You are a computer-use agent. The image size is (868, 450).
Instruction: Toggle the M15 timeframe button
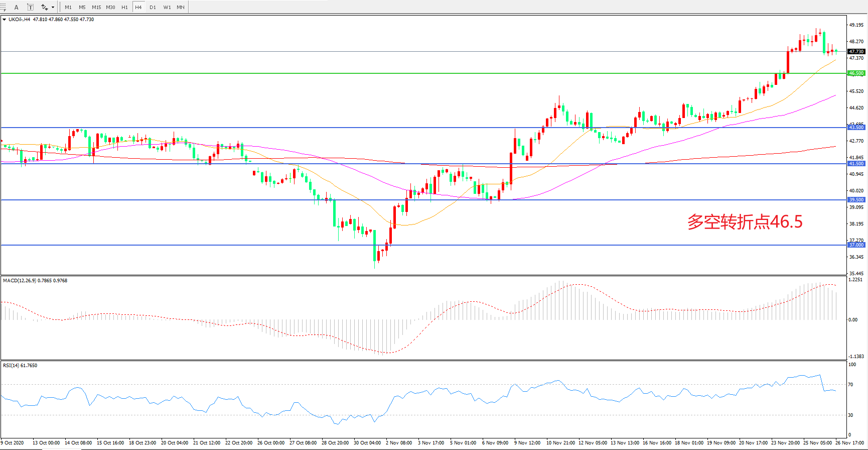pyautogui.click(x=96, y=7)
